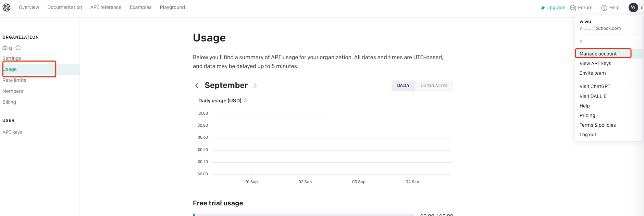Select Log out from profile menu
The height and width of the screenshot is (216, 644).
coord(588,135)
